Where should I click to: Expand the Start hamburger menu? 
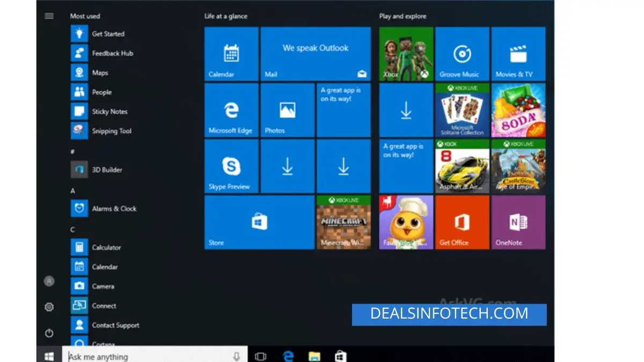click(49, 16)
